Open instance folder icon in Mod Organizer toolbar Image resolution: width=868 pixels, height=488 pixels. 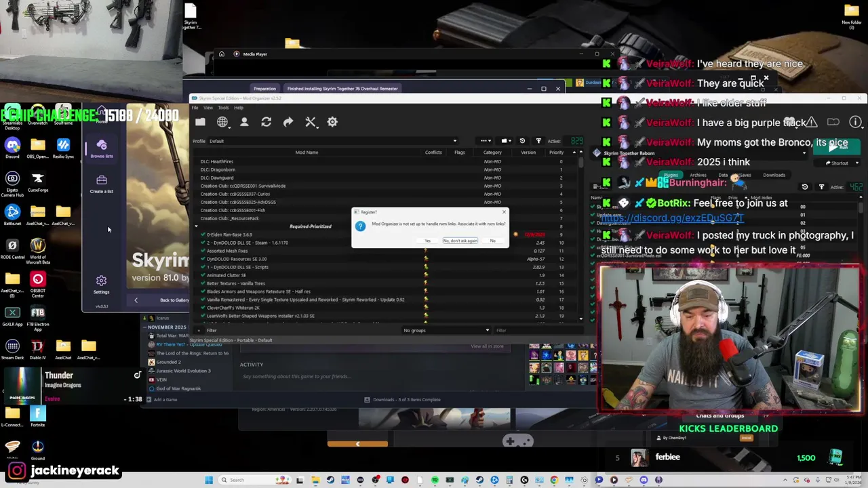click(200, 122)
